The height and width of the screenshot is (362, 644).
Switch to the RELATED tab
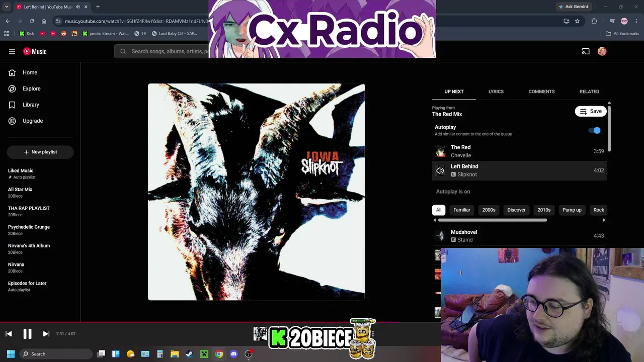(x=589, y=92)
